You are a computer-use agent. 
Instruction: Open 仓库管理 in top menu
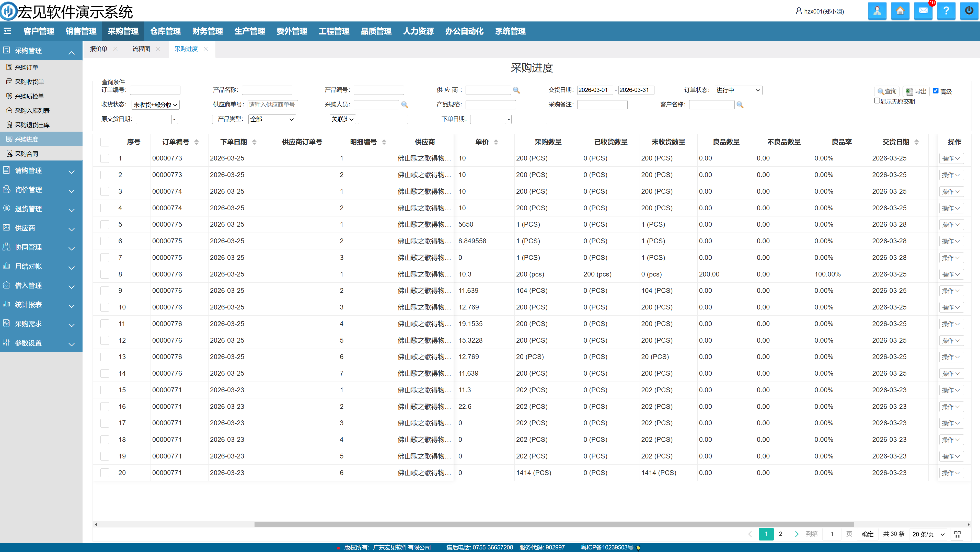pyautogui.click(x=165, y=31)
